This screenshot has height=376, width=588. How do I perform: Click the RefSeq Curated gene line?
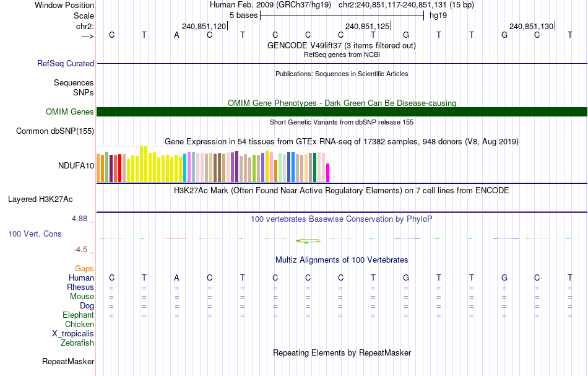click(342, 63)
